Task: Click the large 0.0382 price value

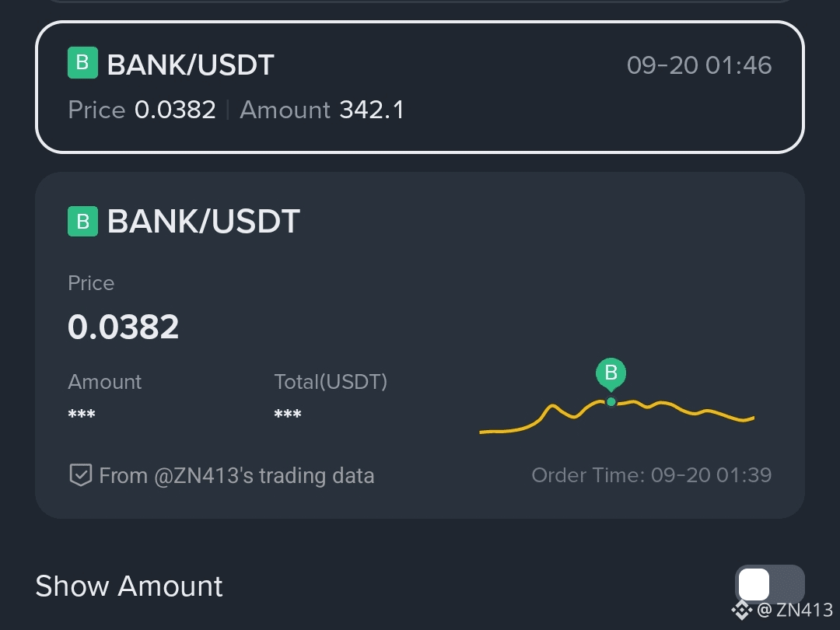Action: (x=123, y=326)
